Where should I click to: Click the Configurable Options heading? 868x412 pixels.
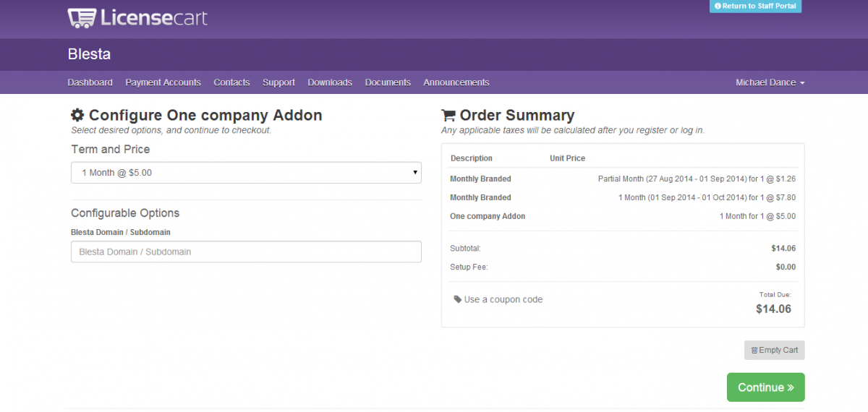[x=125, y=213]
